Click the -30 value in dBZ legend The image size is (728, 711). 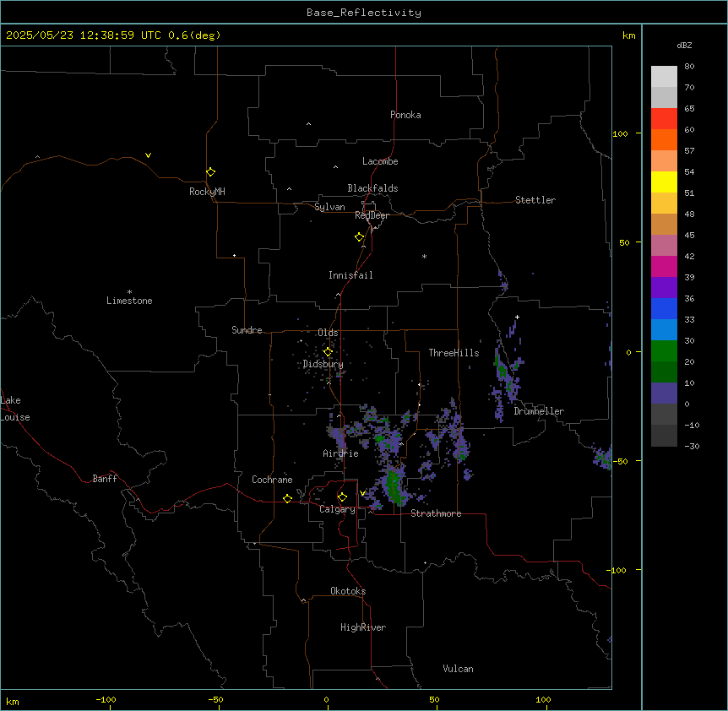pos(692,447)
